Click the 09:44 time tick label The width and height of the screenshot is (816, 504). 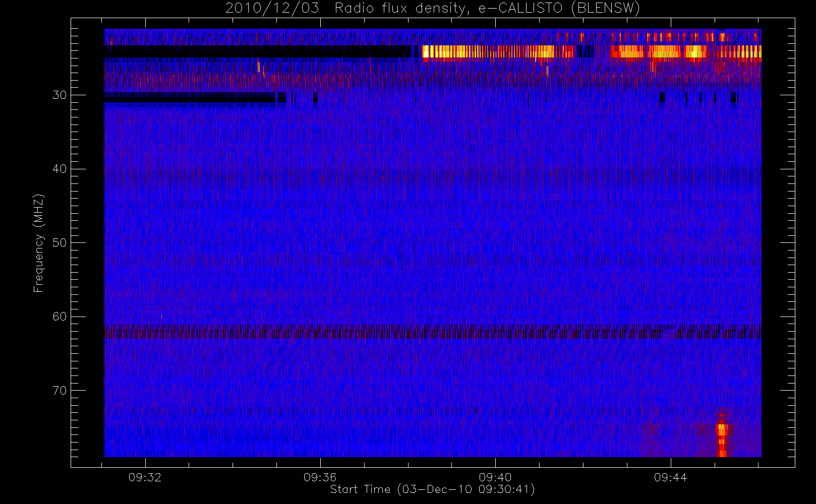tap(670, 477)
